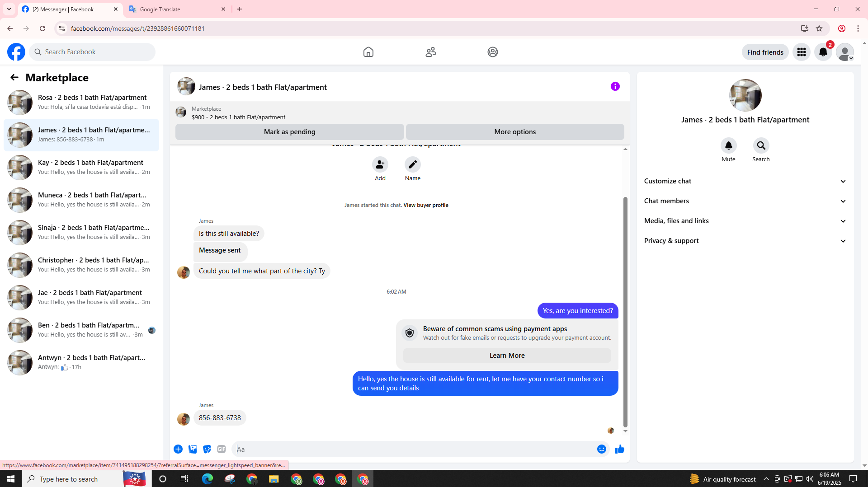The width and height of the screenshot is (868, 487).
Task: Open the Facebook Home icon
Action: (368, 52)
